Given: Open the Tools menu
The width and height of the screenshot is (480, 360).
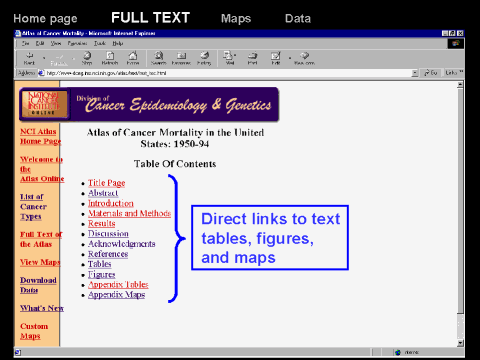Looking at the screenshot, I should (100, 43).
